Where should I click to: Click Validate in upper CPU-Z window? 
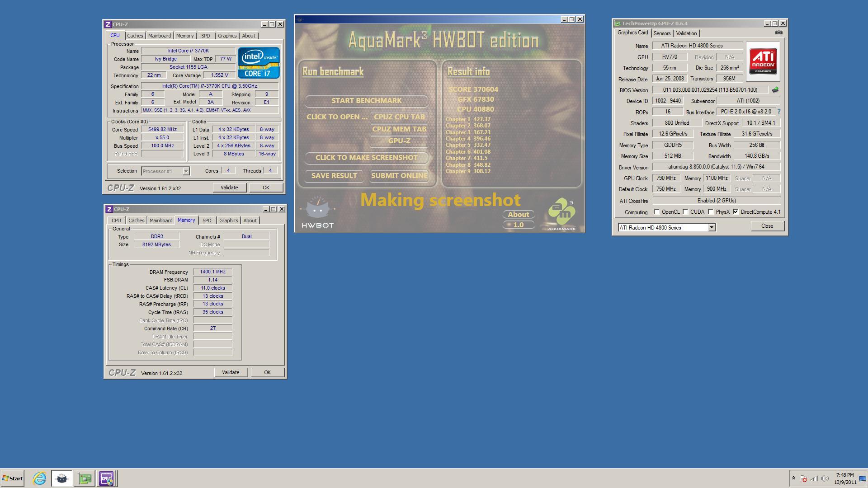[x=229, y=188]
